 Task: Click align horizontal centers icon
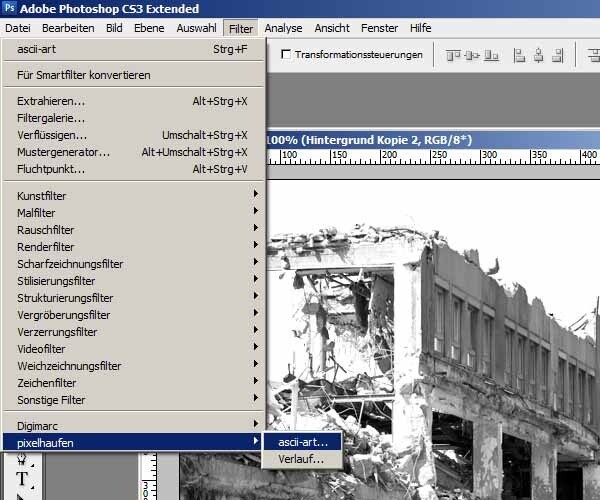(x=539, y=56)
